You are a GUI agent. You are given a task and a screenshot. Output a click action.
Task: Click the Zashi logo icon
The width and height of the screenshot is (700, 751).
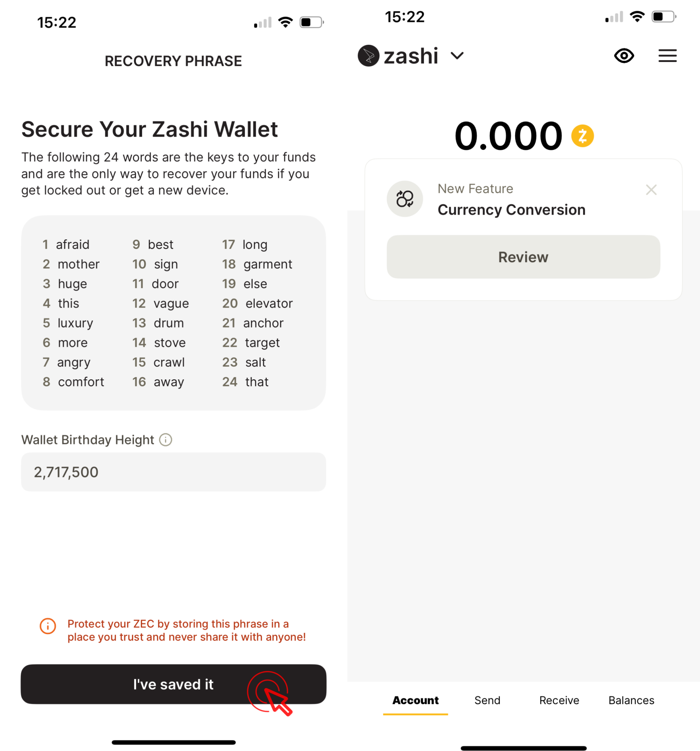pos(368,56)
